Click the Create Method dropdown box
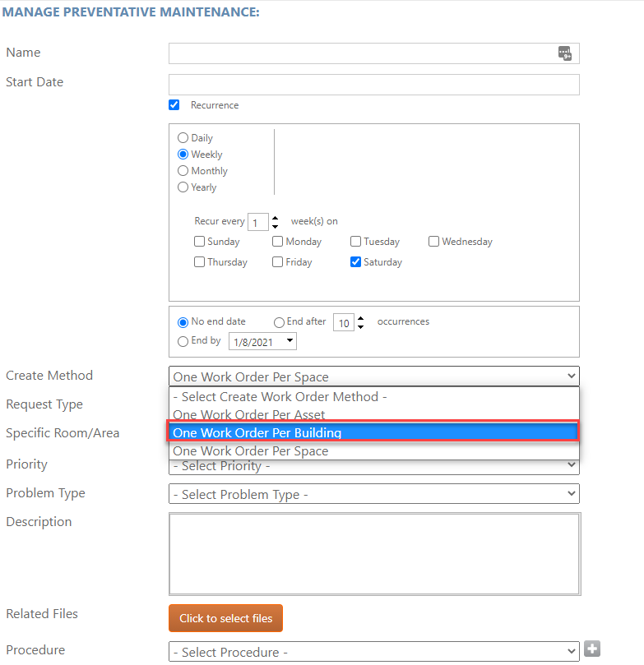Viewport: 644px width, 665px height. (373, 376)
